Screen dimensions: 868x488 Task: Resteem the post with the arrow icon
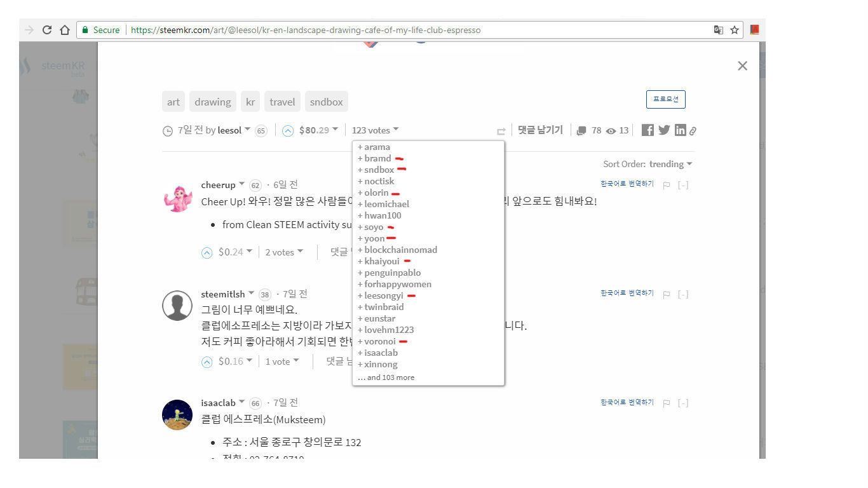(501, 130)
